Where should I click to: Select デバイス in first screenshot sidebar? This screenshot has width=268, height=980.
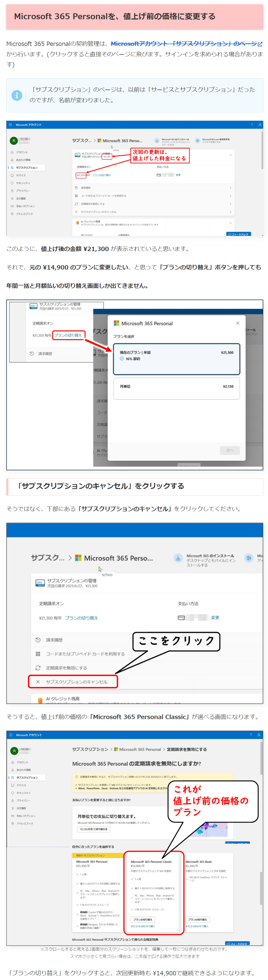pos(21,175)
